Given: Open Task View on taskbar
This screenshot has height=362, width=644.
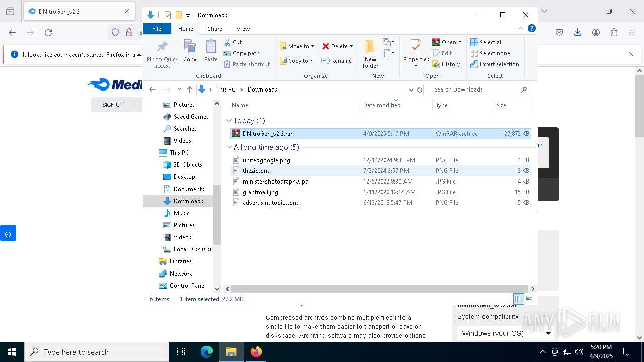Looking at the screenshot, I should [181, 352].
